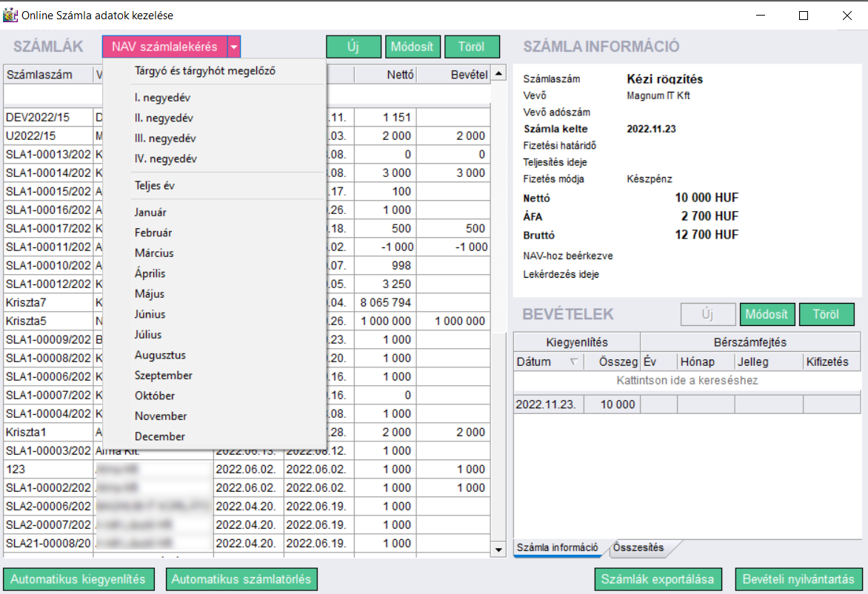Open the NAV számlalekérés dropdown arrow
The image size is (868, 594).
[x=234, y=47]
